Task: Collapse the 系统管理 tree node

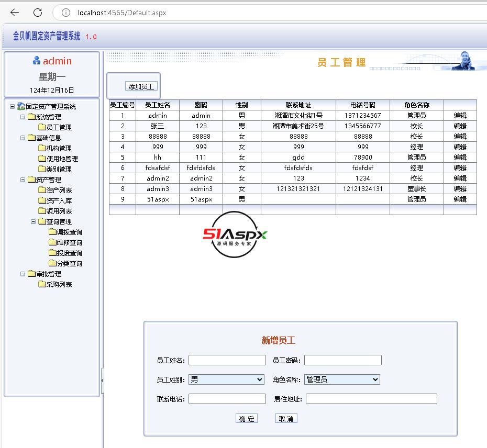Action: pyautogui.click(x=23, y=117)
